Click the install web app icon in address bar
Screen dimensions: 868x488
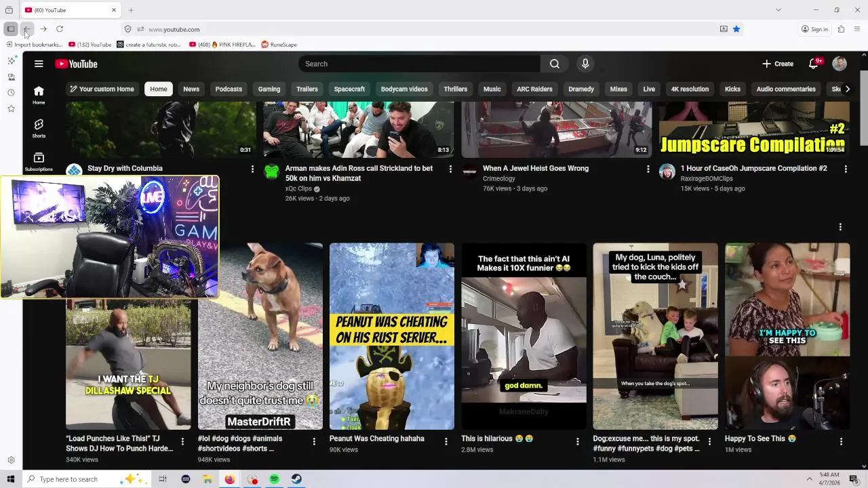pyautogui.click(x=724, y=29)
